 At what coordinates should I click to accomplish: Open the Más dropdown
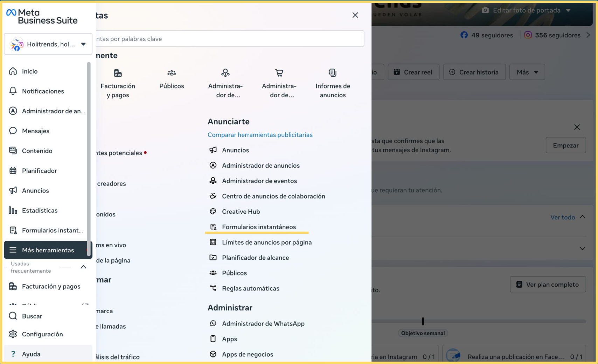click(x=527, y=72)
